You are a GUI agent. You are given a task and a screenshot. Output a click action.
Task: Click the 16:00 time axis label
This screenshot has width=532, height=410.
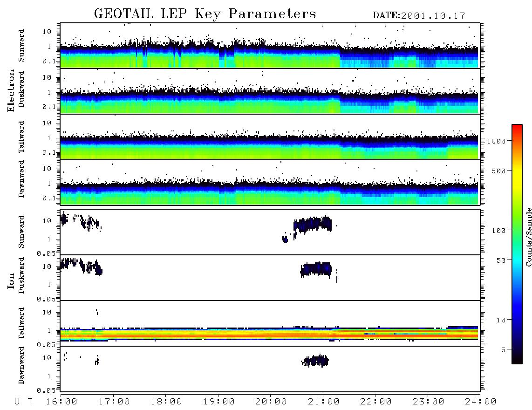click(61, 402)
